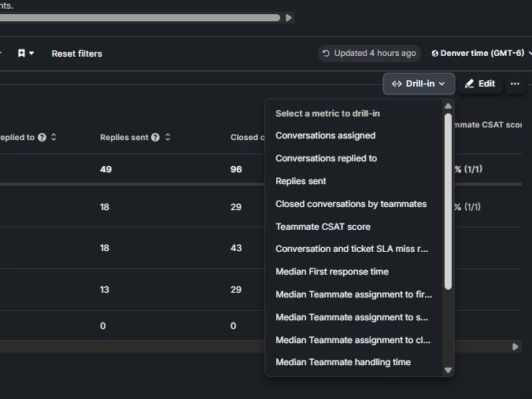Click the Closed column header
532x399 pixels.
[247, 138]
